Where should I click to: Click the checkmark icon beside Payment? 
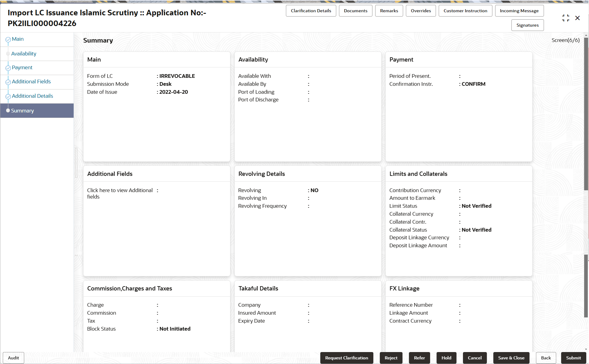pos(8,68)
